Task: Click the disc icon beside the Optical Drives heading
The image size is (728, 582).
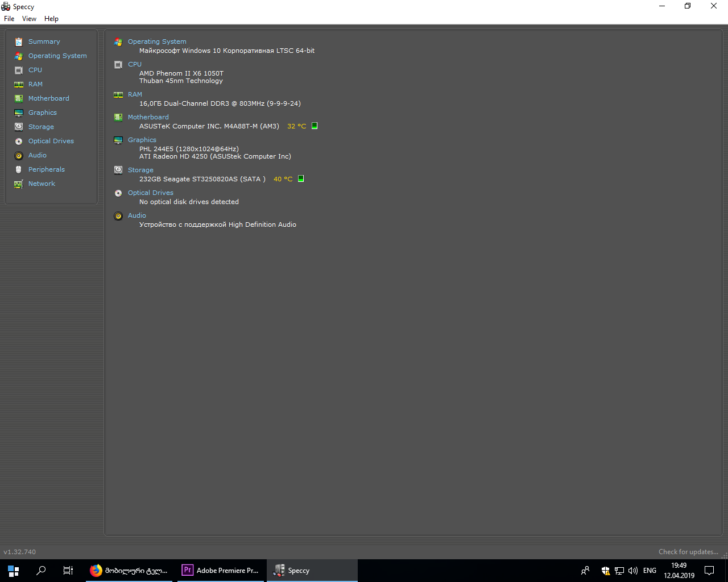Action: tap(118, 193)
